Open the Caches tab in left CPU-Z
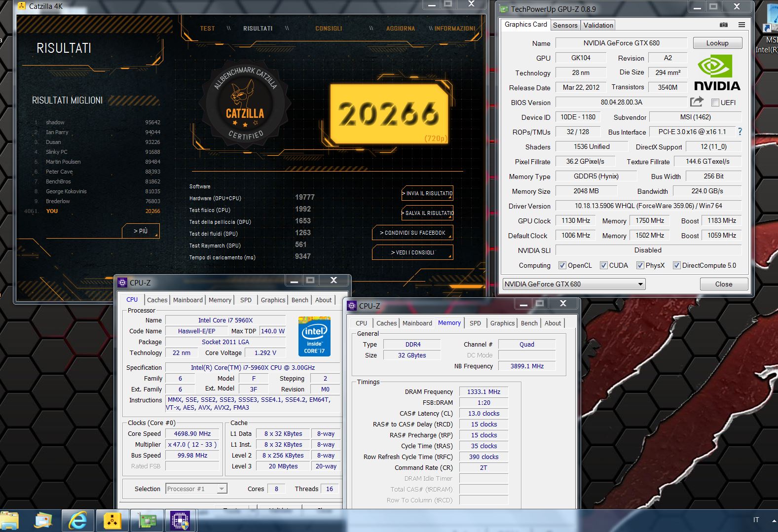Screen dimensions: 778x532 coord(157,300)
